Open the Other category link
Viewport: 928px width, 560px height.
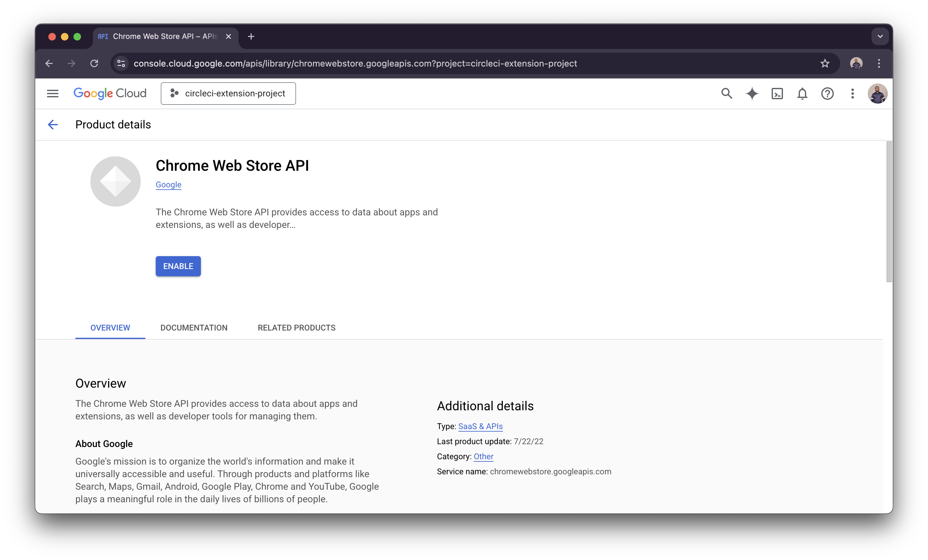(x=483, y=456)
